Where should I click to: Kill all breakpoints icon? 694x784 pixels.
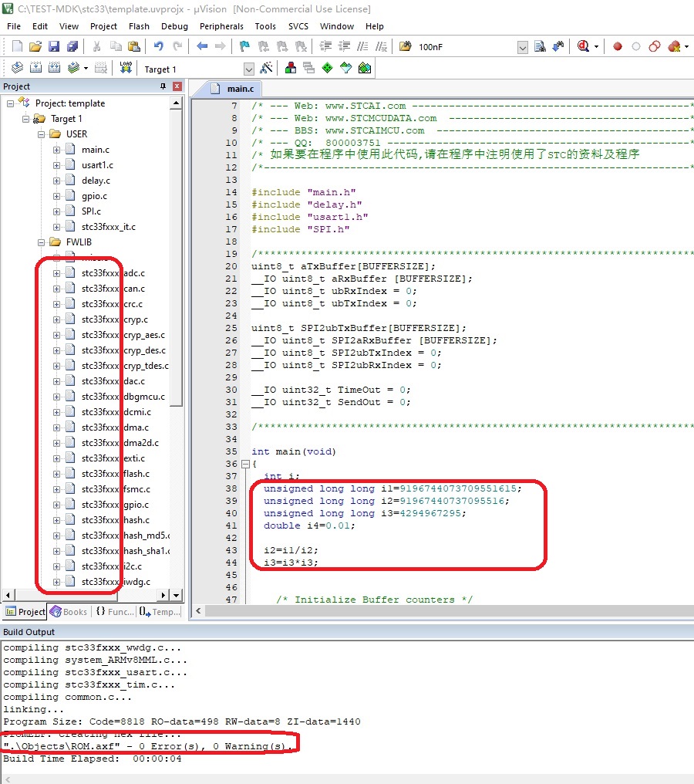674,46
